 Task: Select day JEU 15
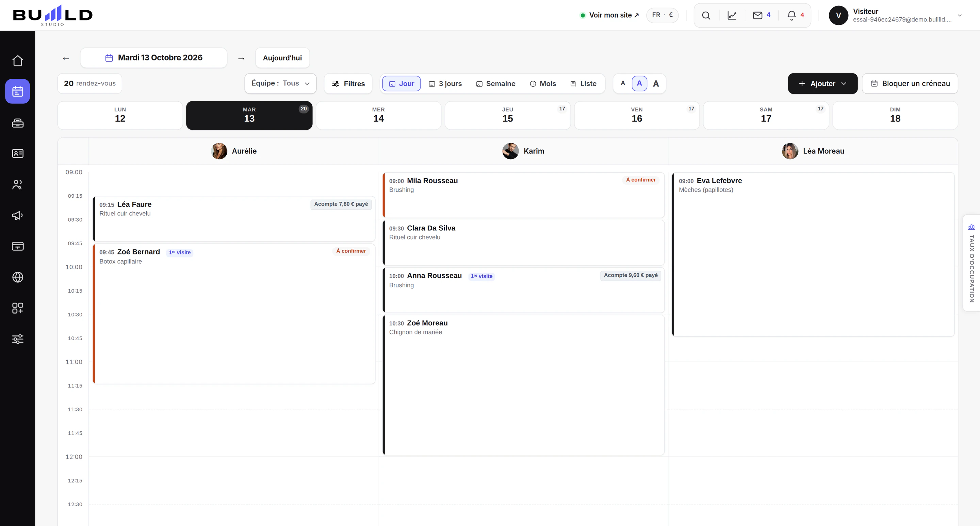click(x=507, y=115)
